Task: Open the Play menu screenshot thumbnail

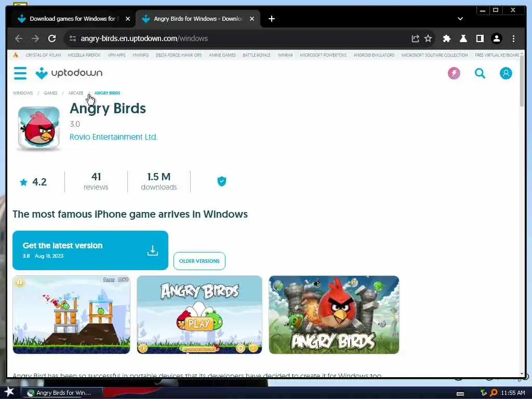Action: (199, 314)
